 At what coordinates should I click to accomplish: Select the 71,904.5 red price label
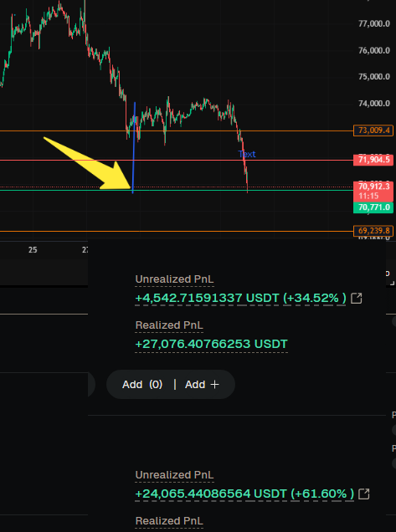pyautogui.click(x=373, y=160)
